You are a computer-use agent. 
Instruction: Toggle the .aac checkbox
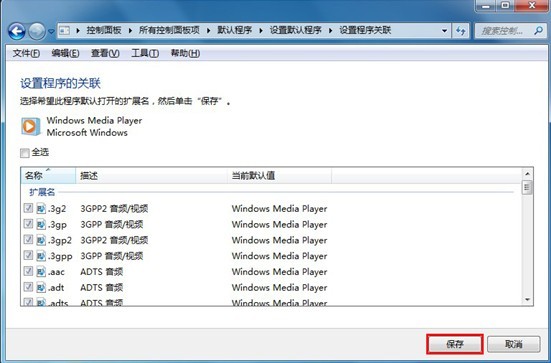[x=28, y=271]
